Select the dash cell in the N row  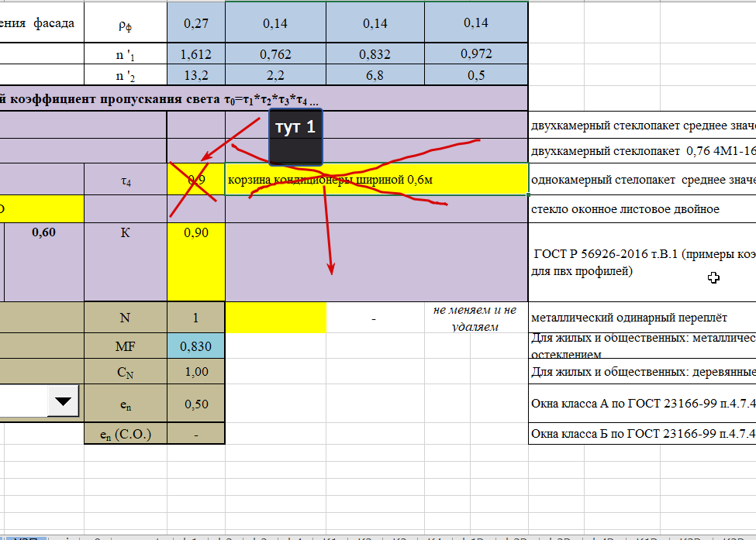click(x=375, y=318)
